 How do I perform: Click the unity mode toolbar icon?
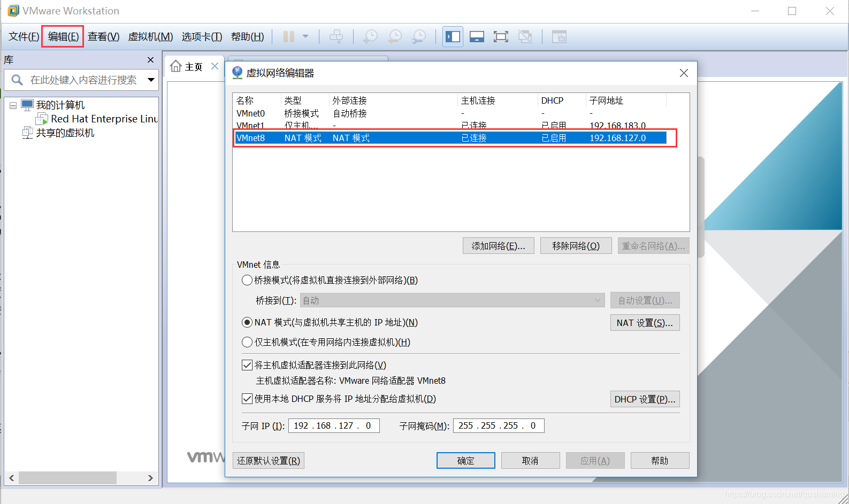[525, 36]
